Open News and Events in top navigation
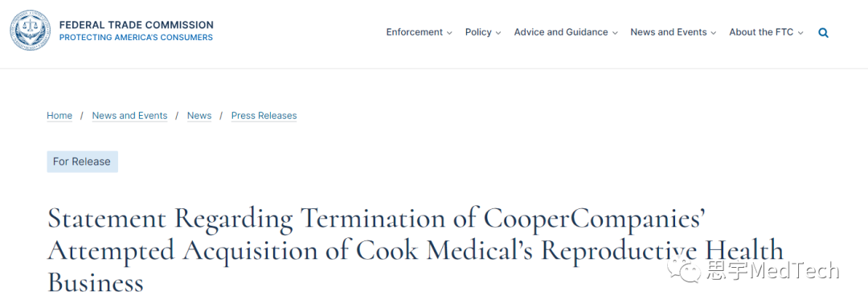This screenshot has height=308, width=868. (669, 32)
